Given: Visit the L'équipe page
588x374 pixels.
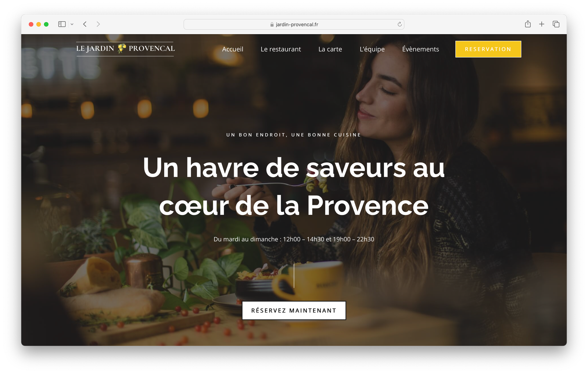Looking at the screenshot, I should pos(372,49).
